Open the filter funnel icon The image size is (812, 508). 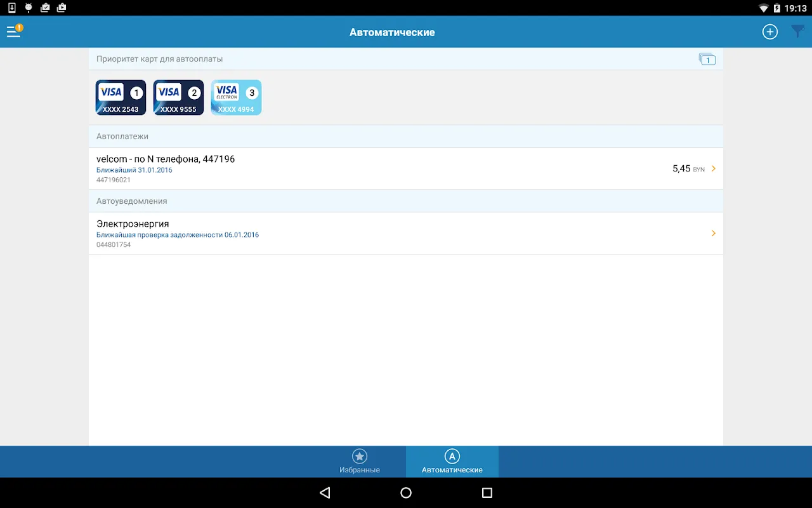(x=798, y=32)
